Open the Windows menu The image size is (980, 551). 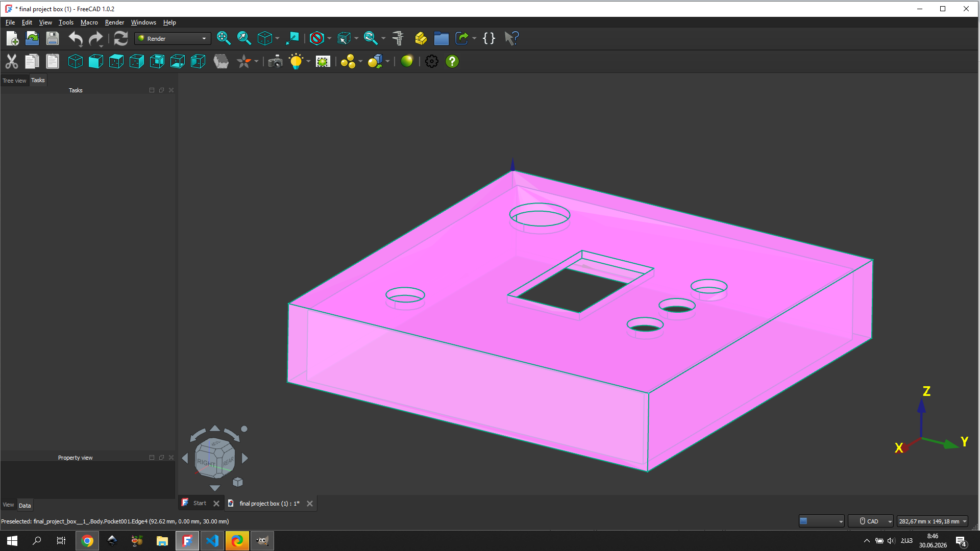click(143, 22)
